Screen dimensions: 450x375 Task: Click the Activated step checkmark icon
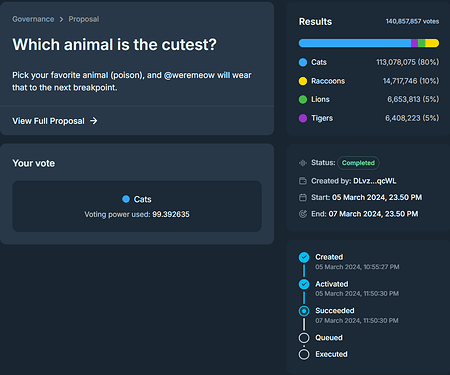tap(304, 284)
